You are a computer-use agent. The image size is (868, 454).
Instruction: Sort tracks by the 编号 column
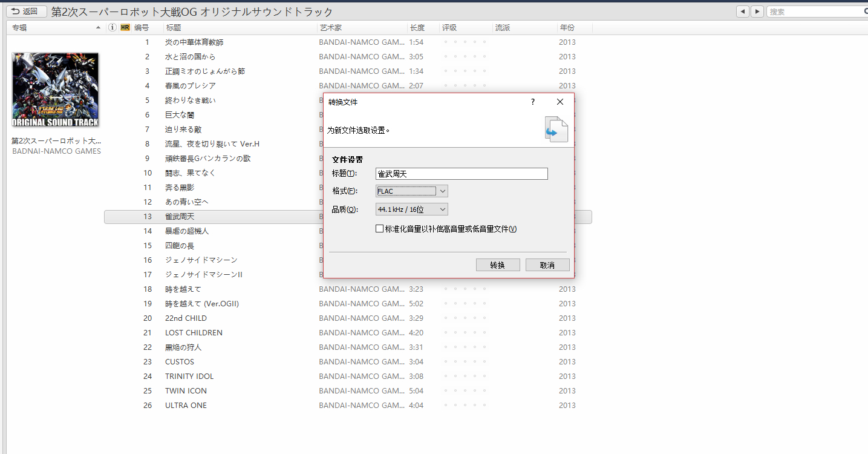click(x=142, y=28)
